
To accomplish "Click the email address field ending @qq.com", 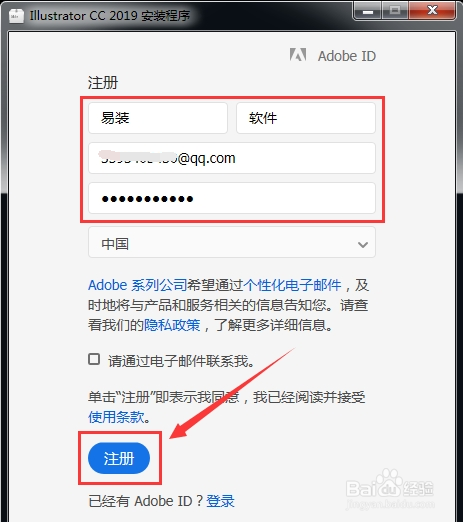I will (232, 158).
